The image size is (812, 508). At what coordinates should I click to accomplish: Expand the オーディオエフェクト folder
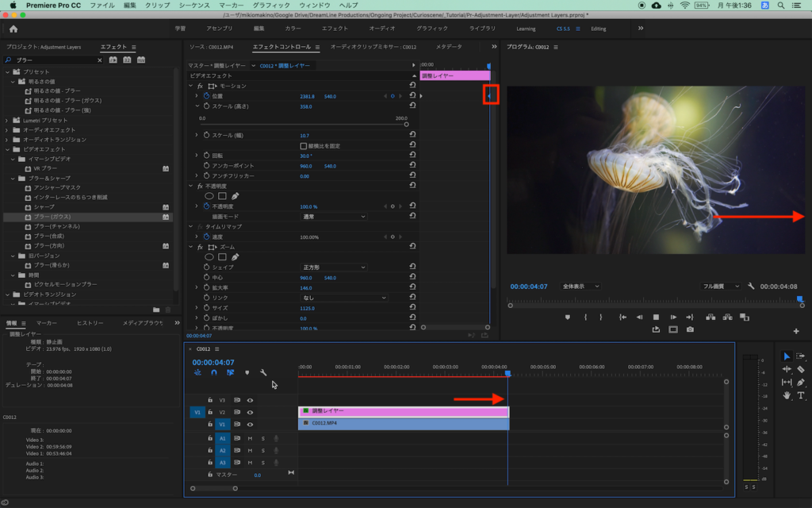tap(7, 129)
